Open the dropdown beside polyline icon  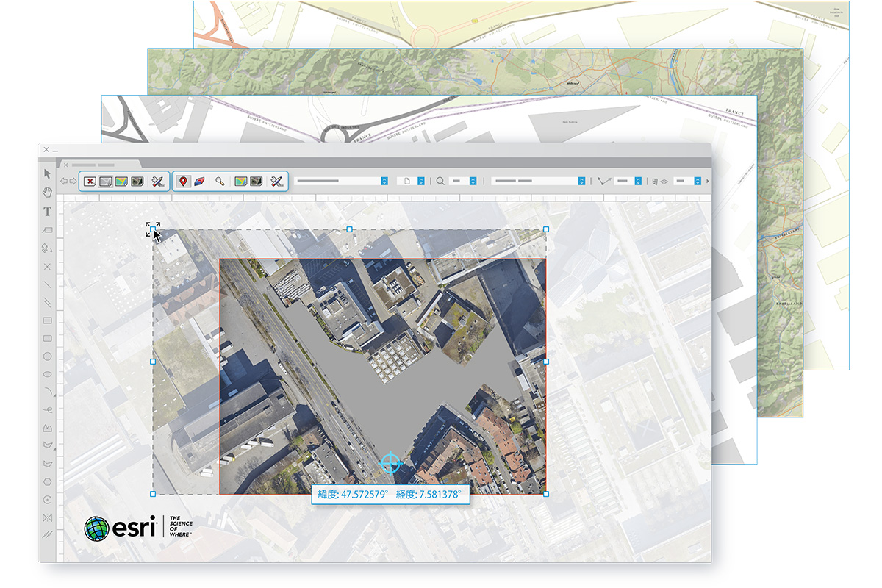628,181
